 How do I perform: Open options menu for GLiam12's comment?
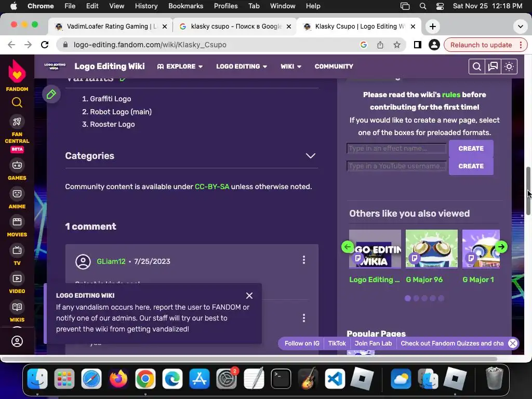click(x=303, y=260)
